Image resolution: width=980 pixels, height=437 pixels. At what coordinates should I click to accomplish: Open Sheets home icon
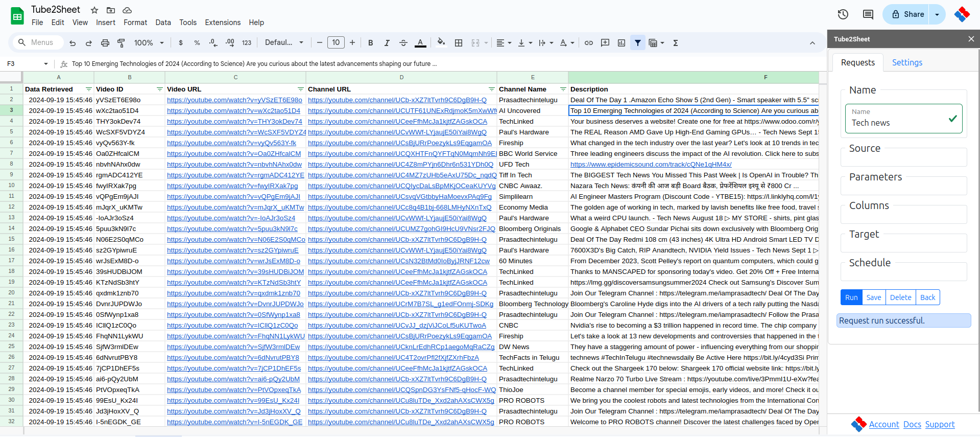tap(17, 16)
